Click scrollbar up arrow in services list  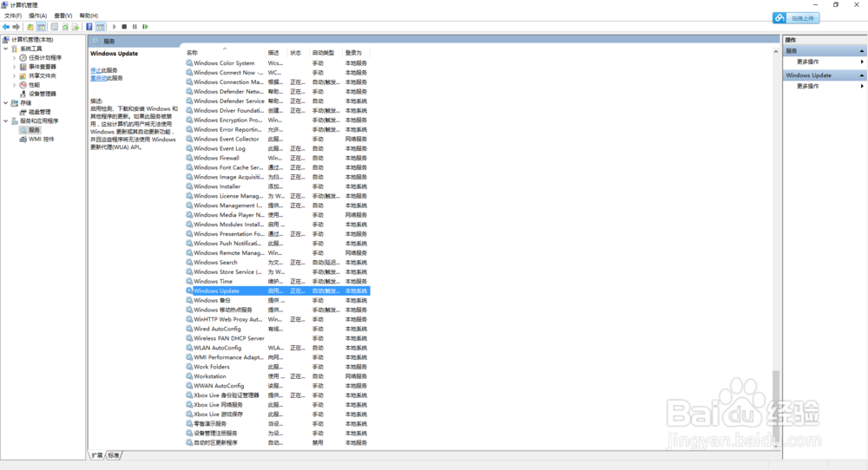pos(775,51)
